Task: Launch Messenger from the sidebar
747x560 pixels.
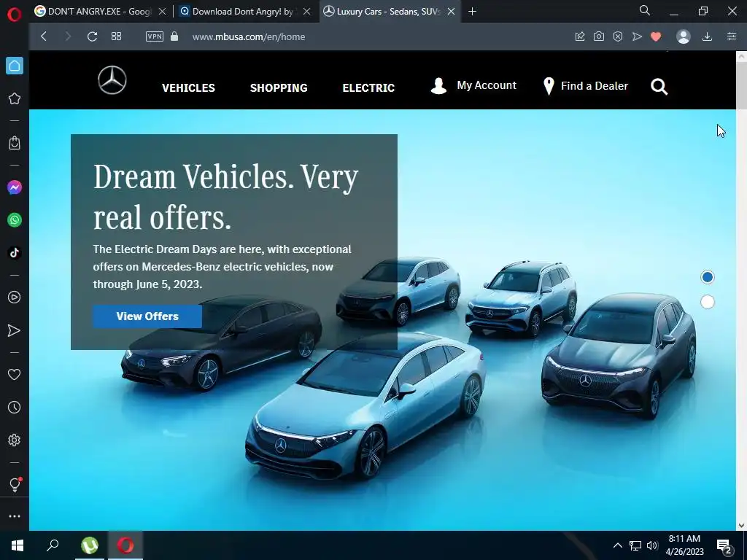Action: [x=15, y=187]
